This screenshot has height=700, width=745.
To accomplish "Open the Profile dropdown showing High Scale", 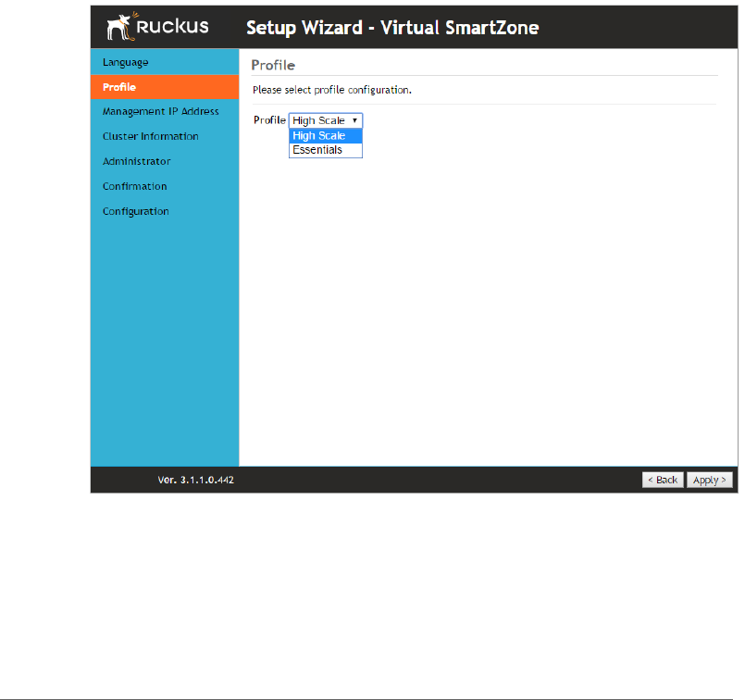I will [326, 120].
